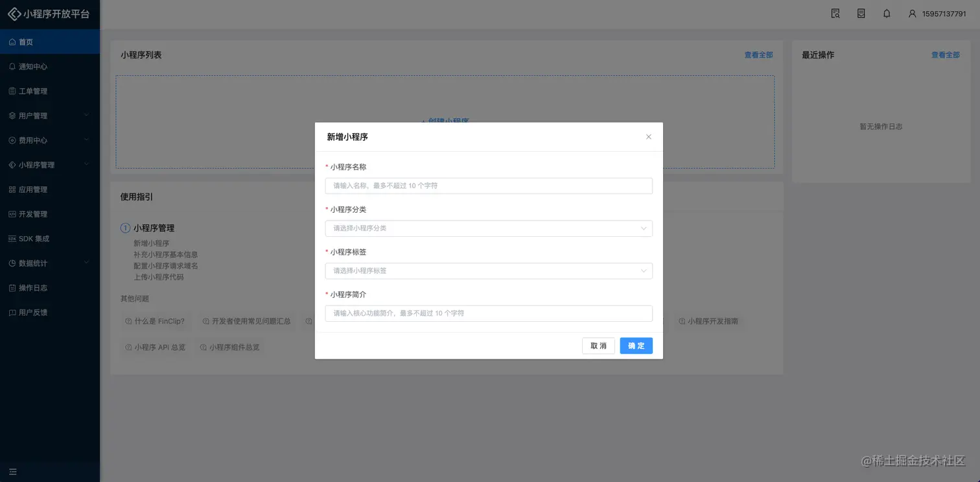Open the 小程序组件总览 link
980x482 pixels.
(229, 348)
